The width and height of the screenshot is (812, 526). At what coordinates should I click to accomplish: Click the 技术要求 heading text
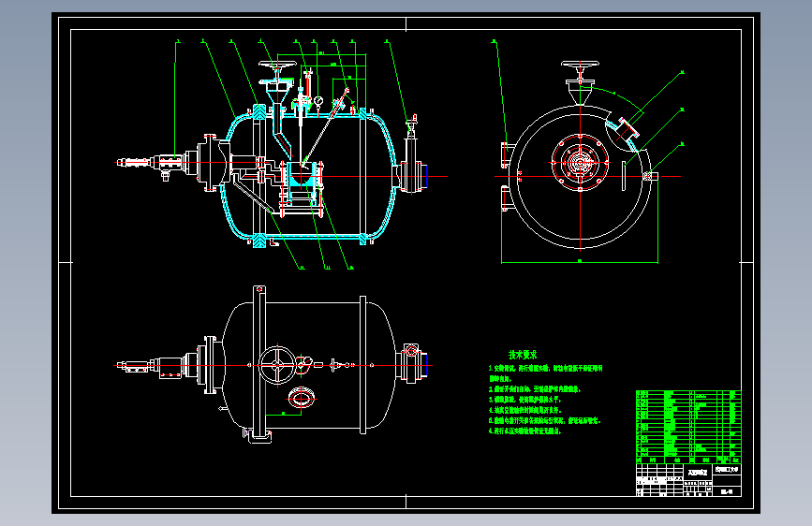(x=523, y=355)
